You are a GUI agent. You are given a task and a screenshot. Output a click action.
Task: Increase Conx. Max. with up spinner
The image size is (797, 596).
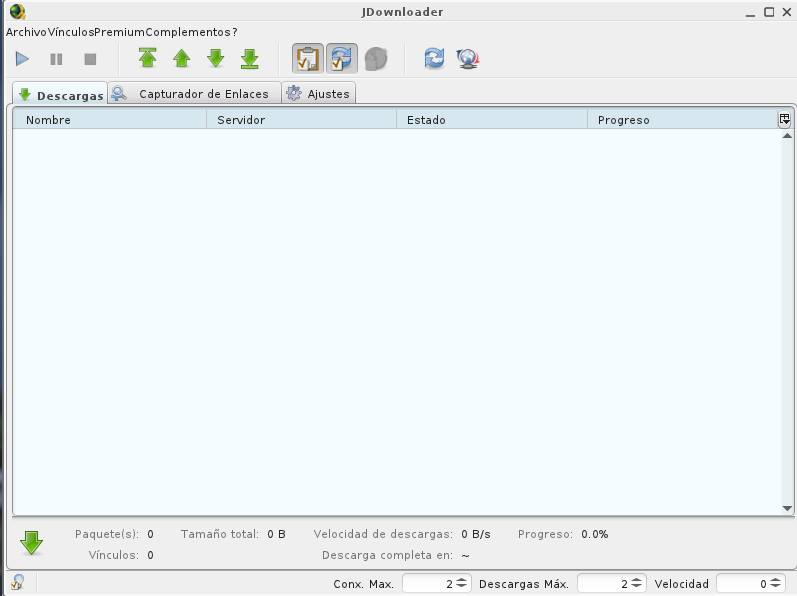(x=462, y=580)
